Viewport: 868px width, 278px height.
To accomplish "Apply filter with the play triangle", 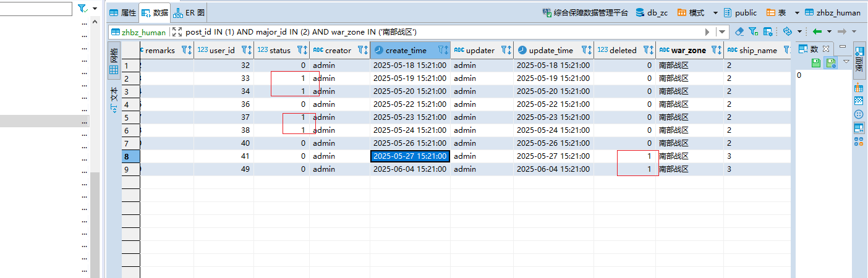I will click(707, 32).
